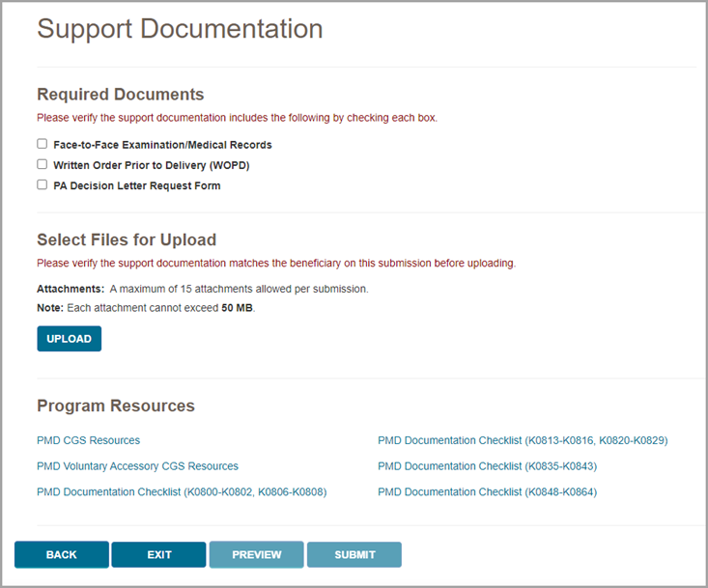Screen dimensions: 708x588
Task: Open PMD Documentation Checklist (K0813-K0816, K0820-K0829)
Action: 523,440
